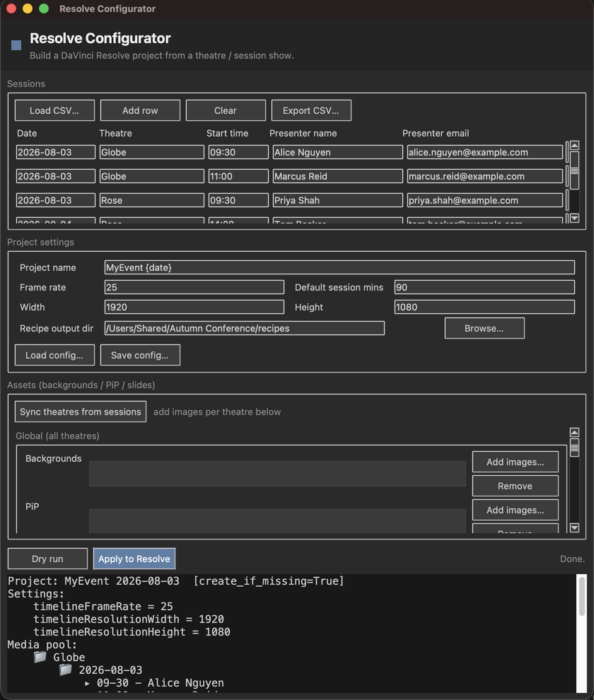Open Export CSV... dialog
594x700 pixels.
click(311, 110)
